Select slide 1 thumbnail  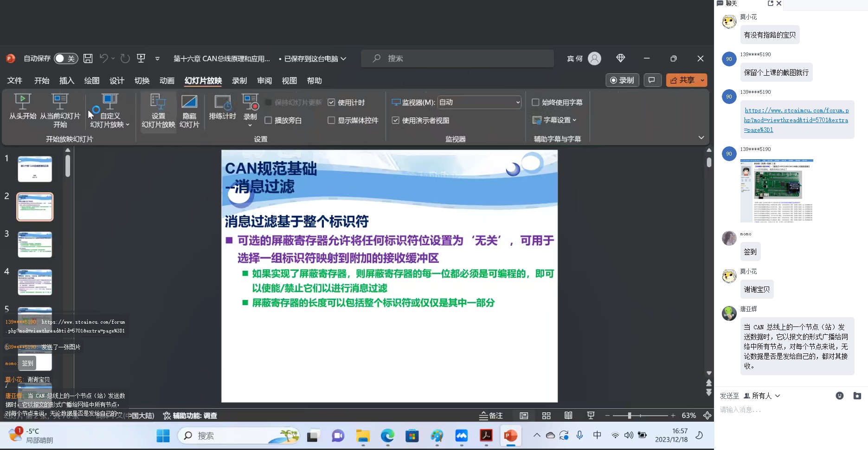(x=35, y=169)
